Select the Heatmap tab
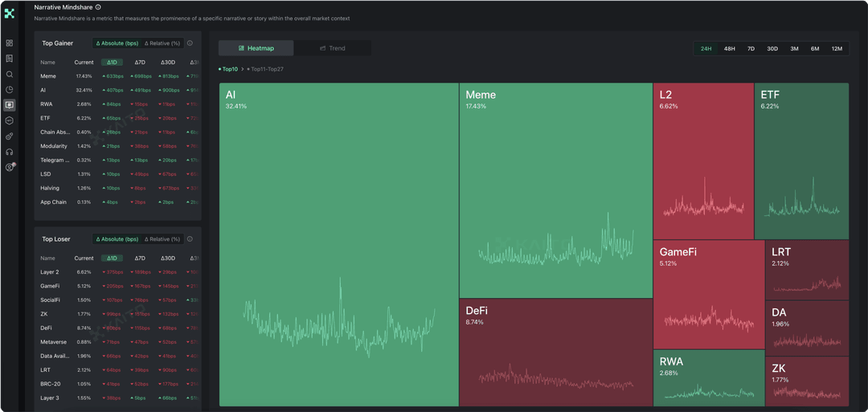Screen dimensions: 868x412 [256, 48]
